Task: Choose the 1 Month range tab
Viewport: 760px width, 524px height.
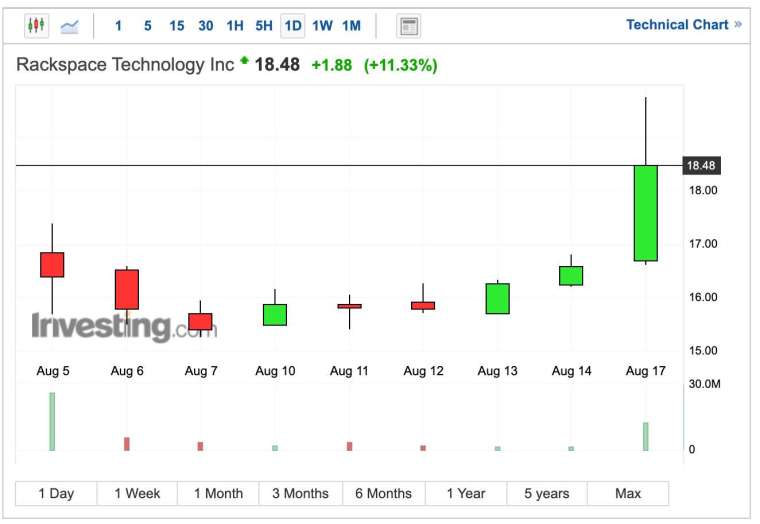Action: pos(218,493)
